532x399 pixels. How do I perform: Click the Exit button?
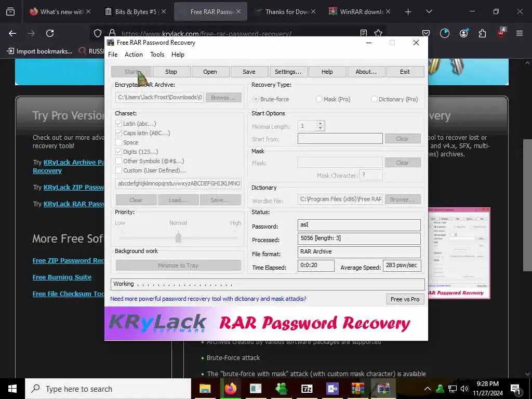tap(405, 72)
